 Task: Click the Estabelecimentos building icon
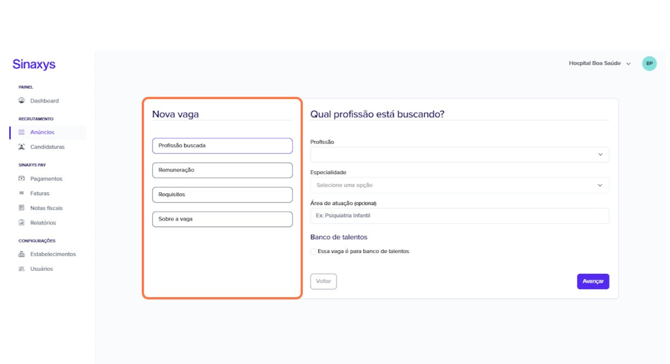pos(21,254)
